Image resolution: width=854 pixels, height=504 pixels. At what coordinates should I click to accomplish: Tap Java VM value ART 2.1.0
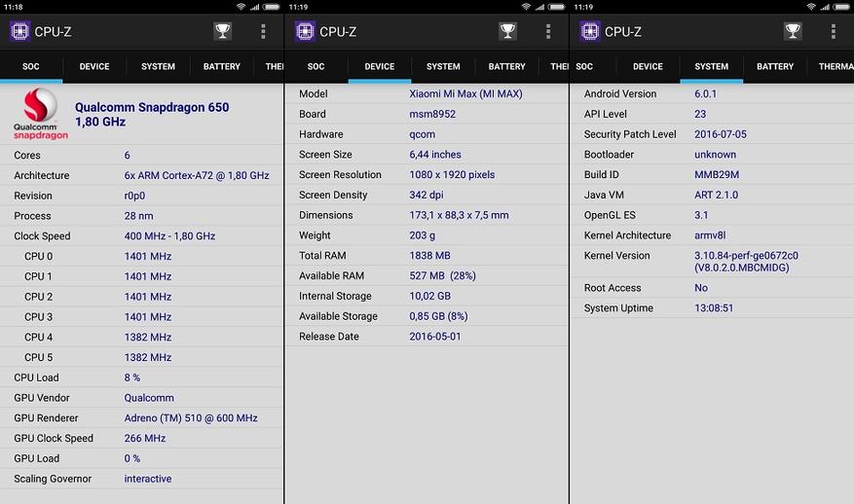pyautogui.click(x=716, y=195)
